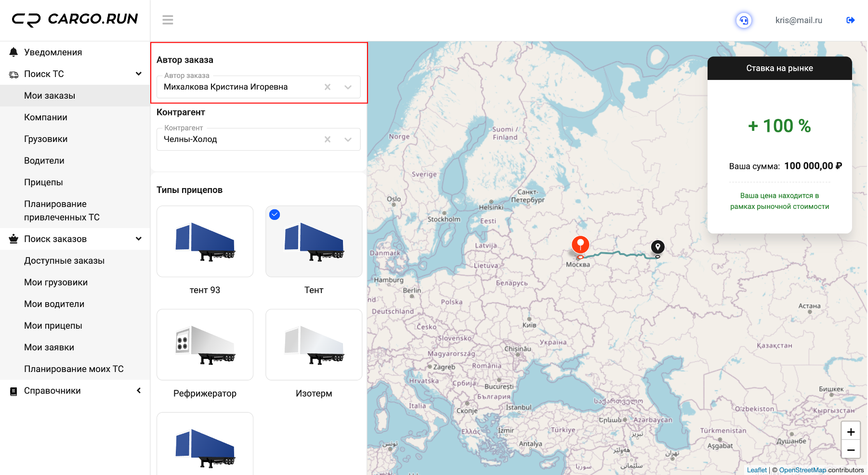
Task: Click the hamburger menu icon
Action: [x=168, y=20]
